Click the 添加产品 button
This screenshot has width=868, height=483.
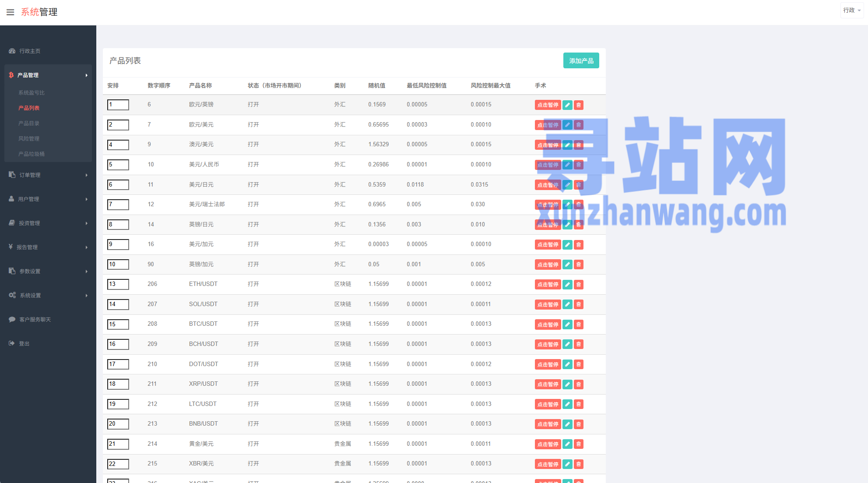click(581, 61)
